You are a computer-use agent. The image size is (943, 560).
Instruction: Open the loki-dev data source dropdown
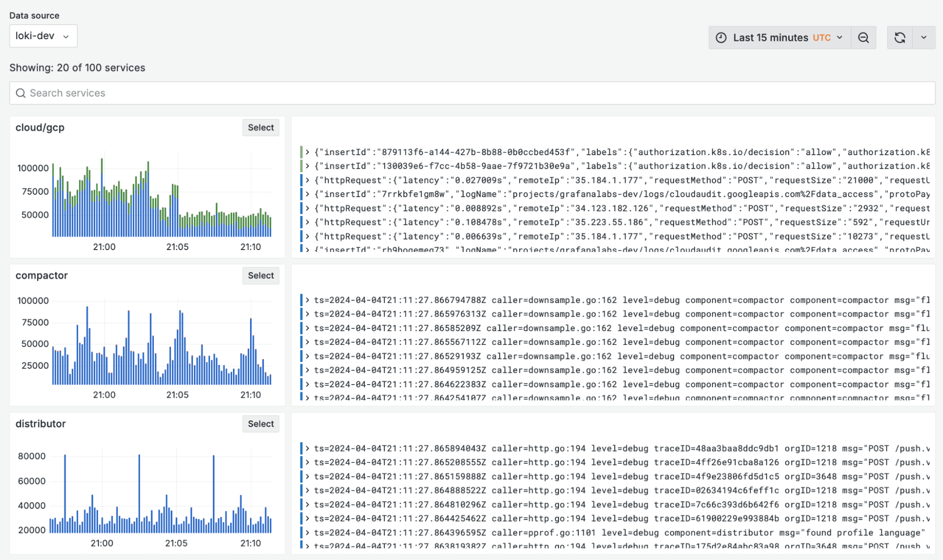(x=43, y=36)
